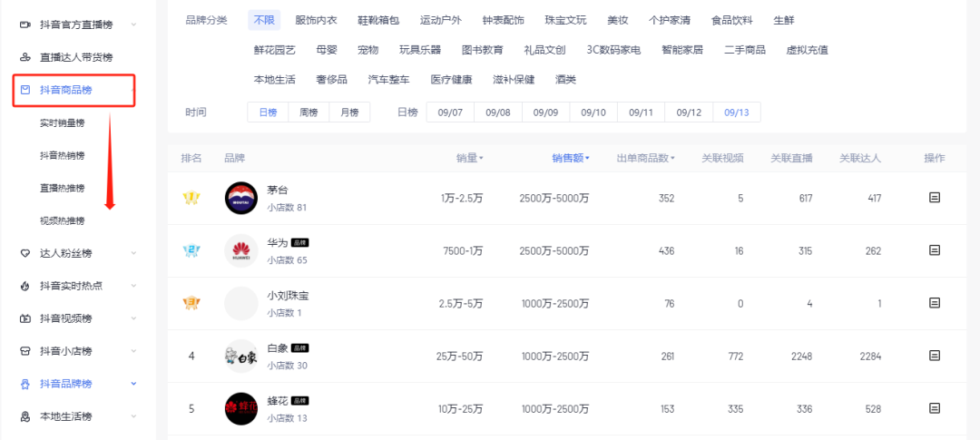
Task: Filter by 3C数码家电 category
Action: click(613, 50)
